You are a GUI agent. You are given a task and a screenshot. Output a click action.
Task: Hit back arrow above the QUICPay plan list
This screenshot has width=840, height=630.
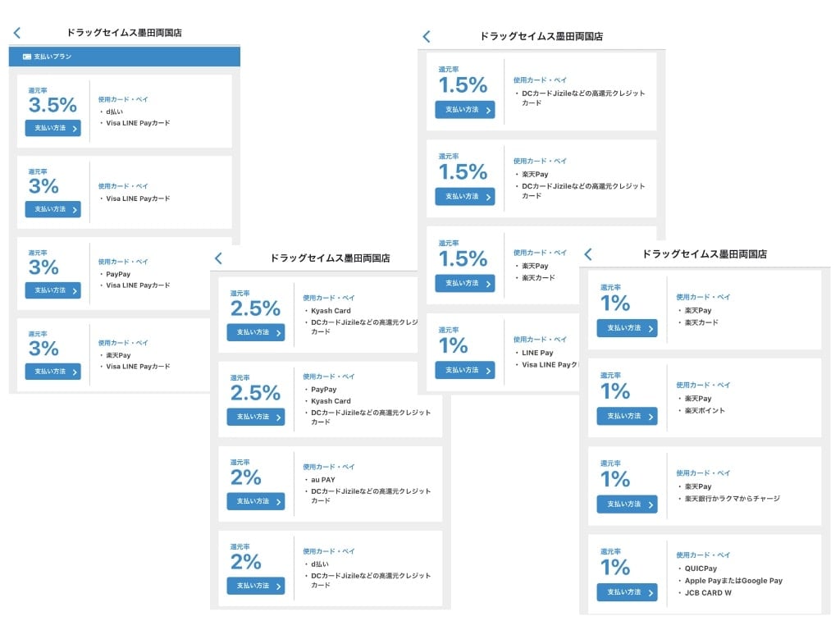[x=587, y=254]
